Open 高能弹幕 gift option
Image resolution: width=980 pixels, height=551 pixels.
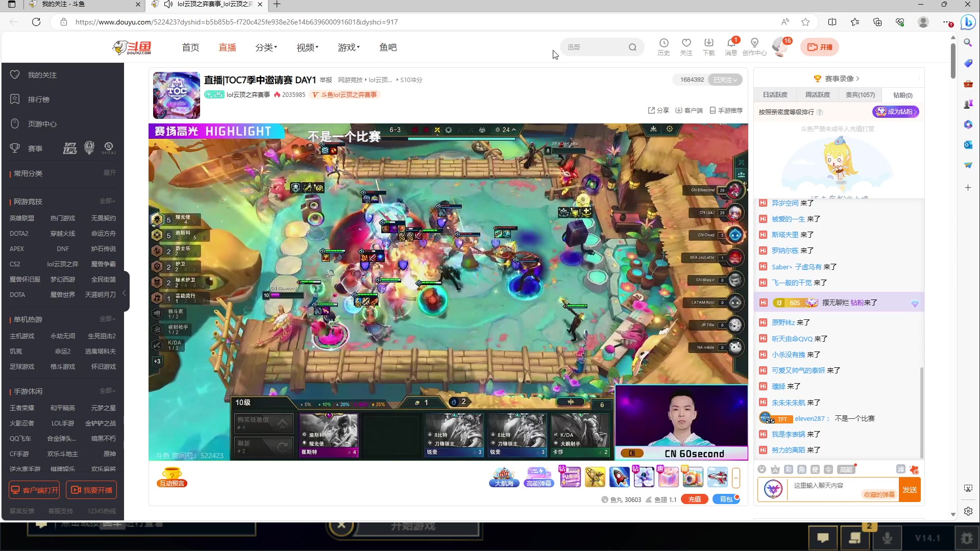(x=539, y=478)
